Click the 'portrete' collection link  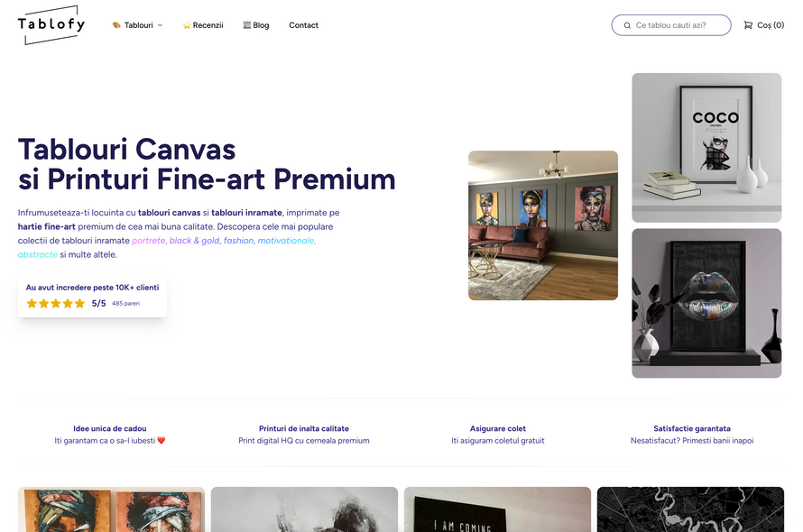coord(149,241)
